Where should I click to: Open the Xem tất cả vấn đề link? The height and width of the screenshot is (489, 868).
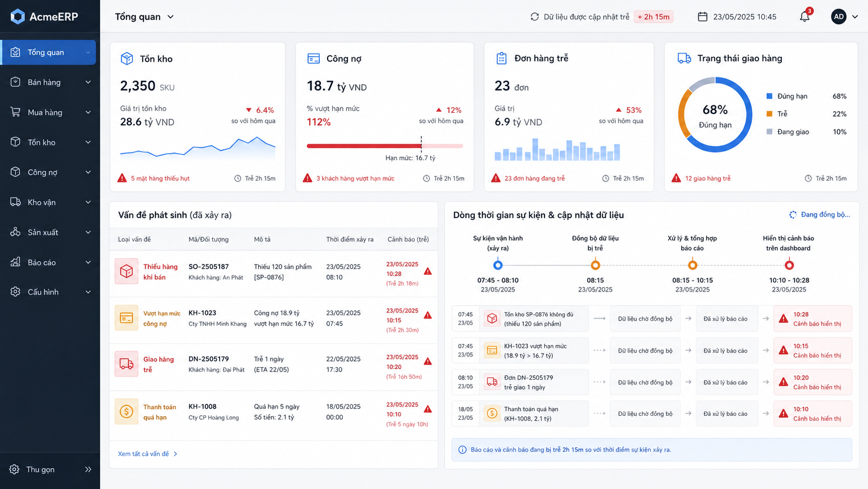pos(147,454)
